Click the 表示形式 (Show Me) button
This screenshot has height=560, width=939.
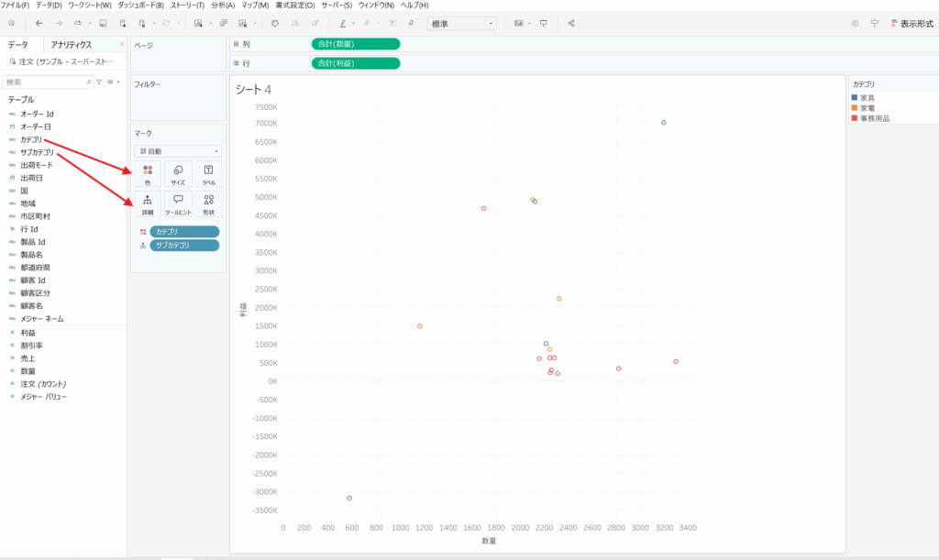(911, 23)
